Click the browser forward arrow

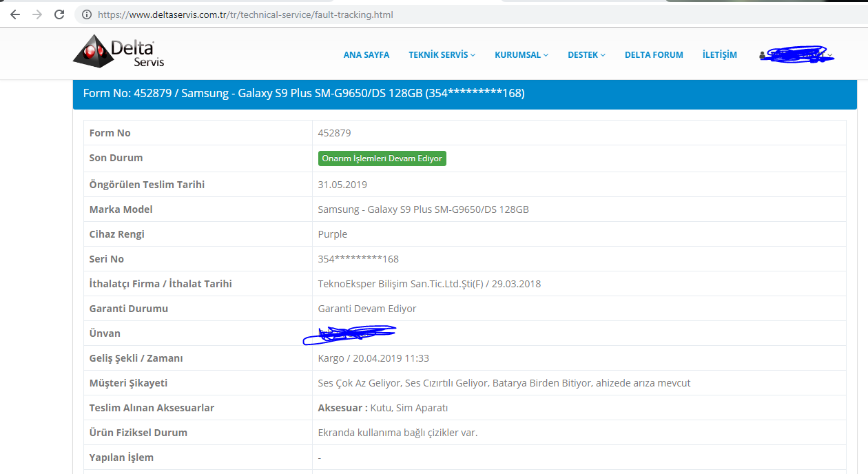point(37,14)
